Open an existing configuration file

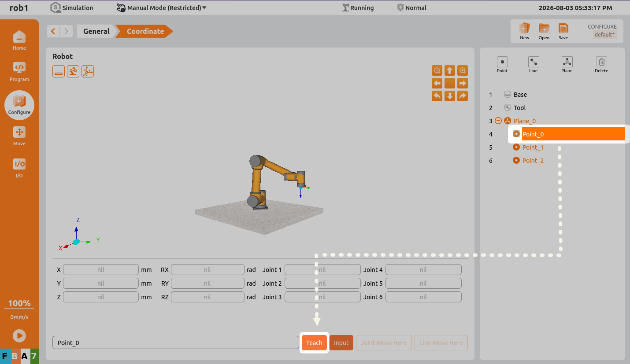pyautogui.click(x=544, y=31)
